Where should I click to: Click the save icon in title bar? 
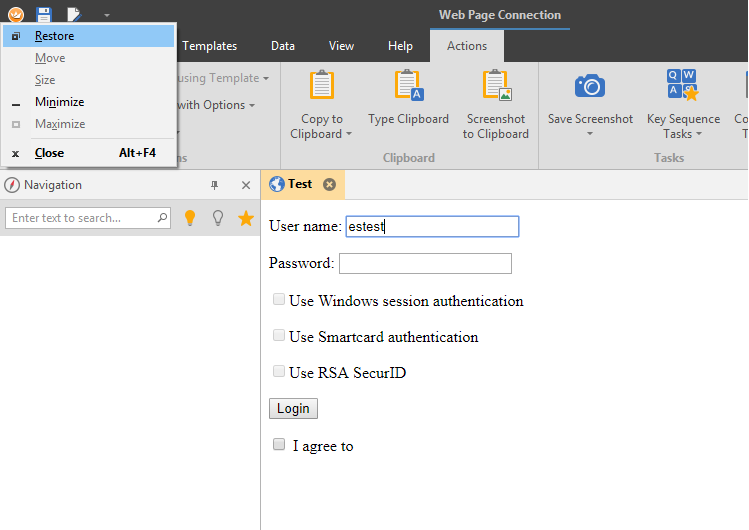click(x=44, y=14)
